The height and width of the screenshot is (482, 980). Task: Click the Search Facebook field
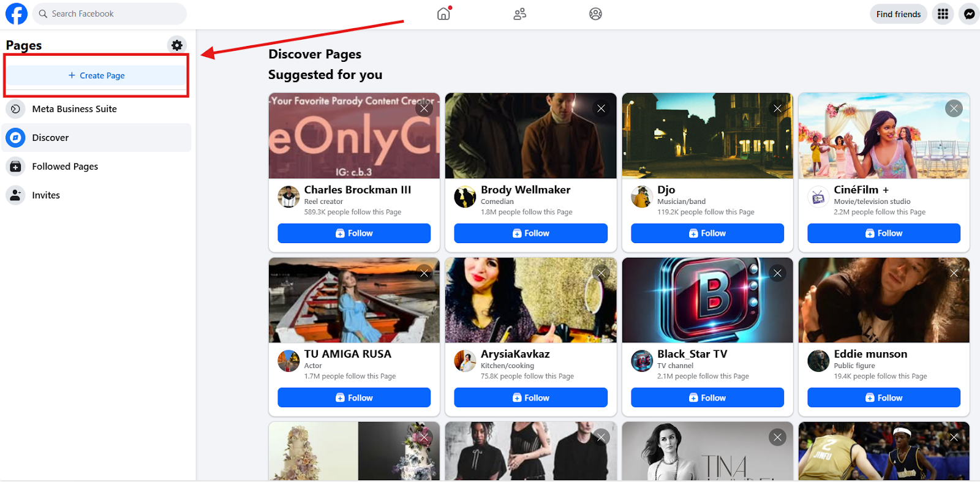tap(110, 13)
